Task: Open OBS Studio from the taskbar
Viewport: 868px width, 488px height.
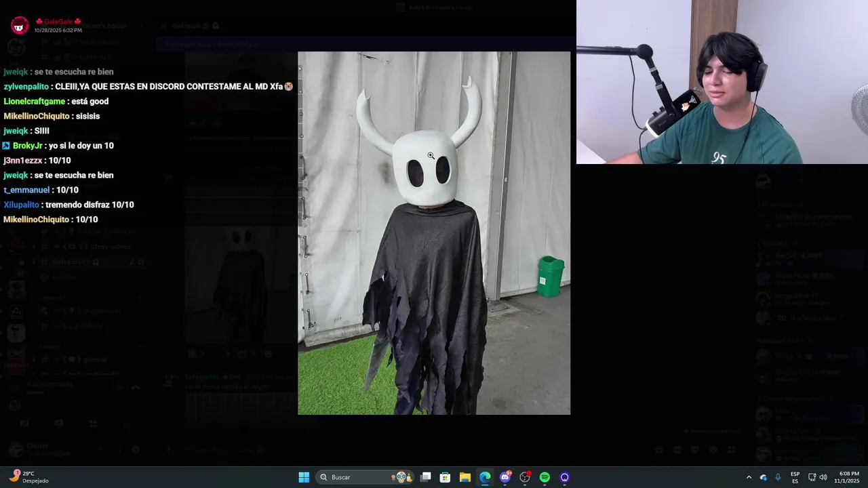Action: pyautogui.click(x=525, y=477)
